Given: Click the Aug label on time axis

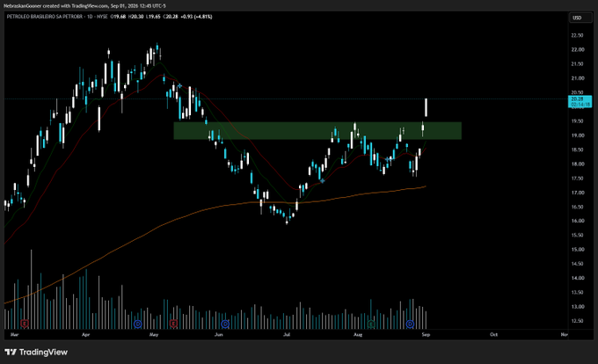Looking at the screenshot, I should click(x=358, y=335).
